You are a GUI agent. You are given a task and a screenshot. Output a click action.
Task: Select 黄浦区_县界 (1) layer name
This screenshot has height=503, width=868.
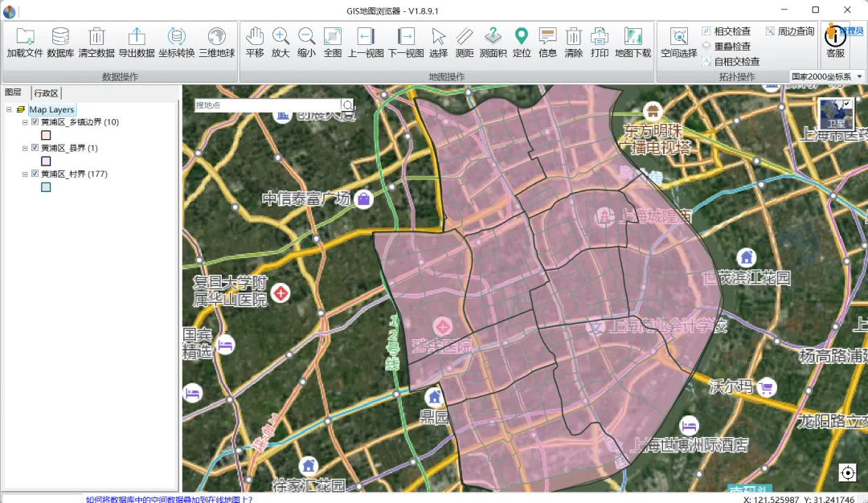[x=69, y=148]
